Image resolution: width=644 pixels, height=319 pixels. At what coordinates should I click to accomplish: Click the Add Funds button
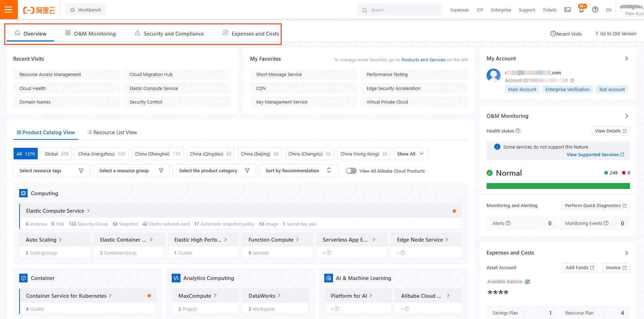[x=580, y=267]
